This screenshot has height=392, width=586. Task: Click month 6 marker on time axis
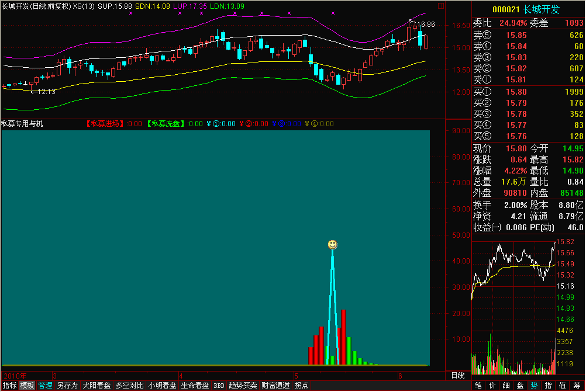pyautogui.click(x=400, y=376)
